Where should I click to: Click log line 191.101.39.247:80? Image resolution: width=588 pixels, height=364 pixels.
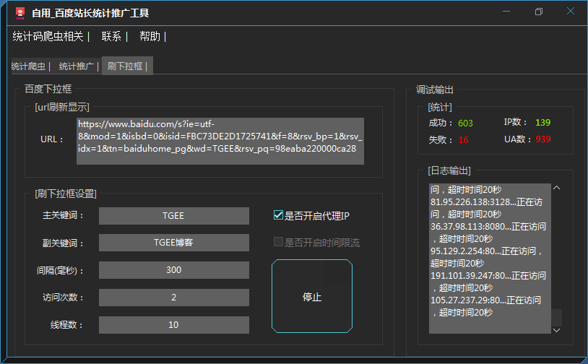(488, 276)
